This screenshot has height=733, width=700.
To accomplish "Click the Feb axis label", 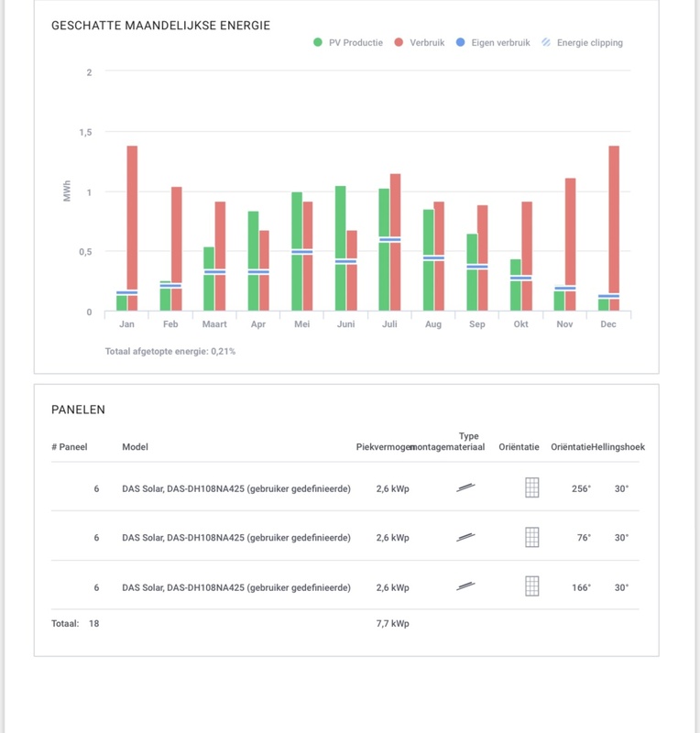I will point(170,324).
